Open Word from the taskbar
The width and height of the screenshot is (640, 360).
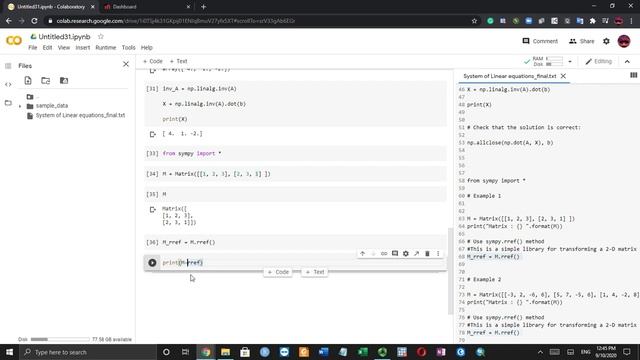(x=323, y=352)
